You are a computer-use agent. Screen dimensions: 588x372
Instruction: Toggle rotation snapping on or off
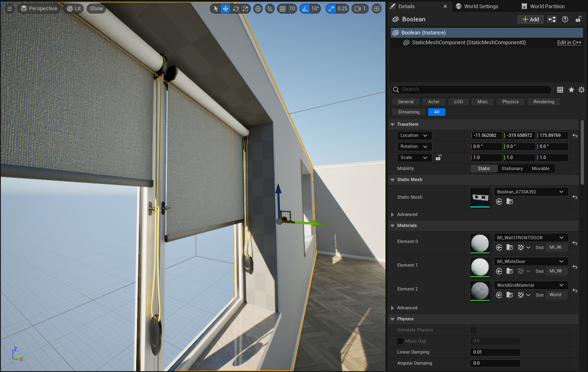(x=305, y=9)
